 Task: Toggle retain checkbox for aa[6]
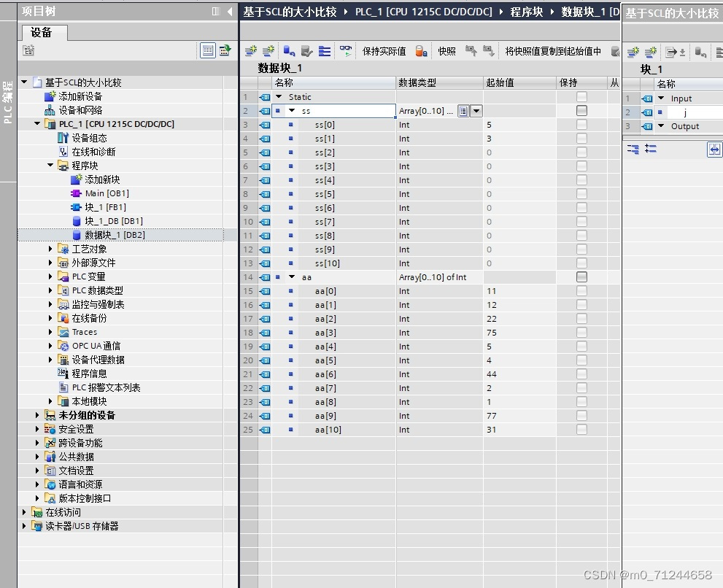tap(582, 374)
